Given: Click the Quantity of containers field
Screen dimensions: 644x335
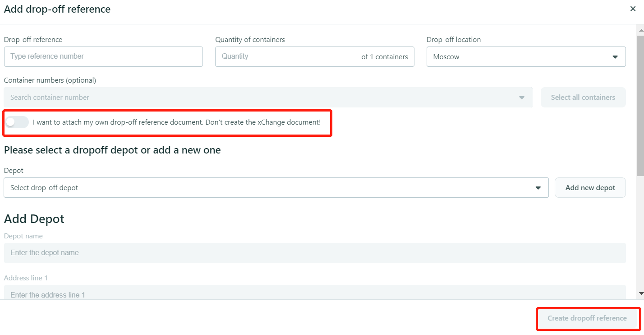Looking at the screenshot, I should (289, 56).
